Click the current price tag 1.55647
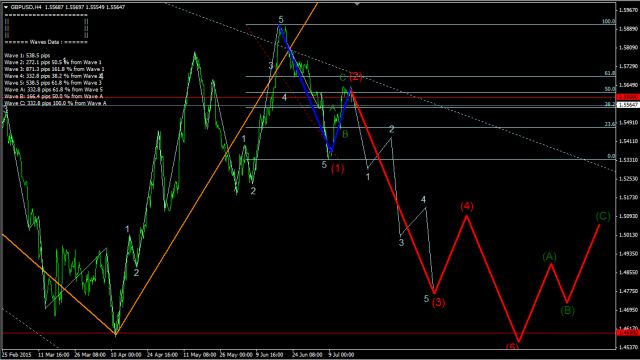This screenshot has width=640, height=360. tap(628, 105)
